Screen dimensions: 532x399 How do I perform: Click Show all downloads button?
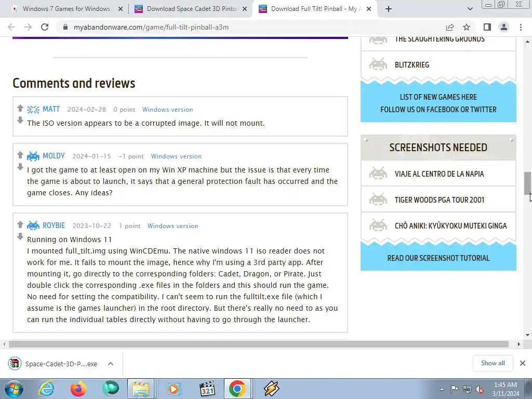493,363
